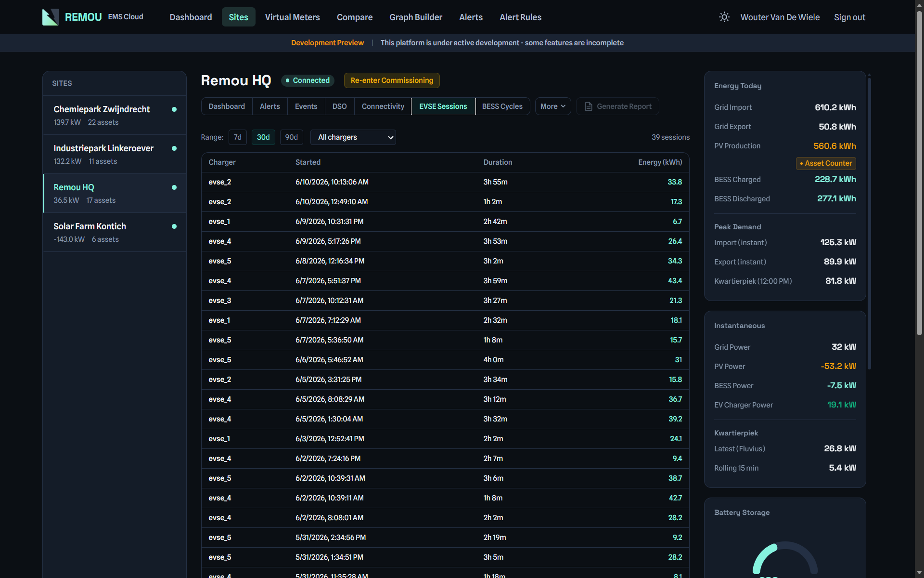Click PV Production value 560.6 kWh

pos(834,146)
